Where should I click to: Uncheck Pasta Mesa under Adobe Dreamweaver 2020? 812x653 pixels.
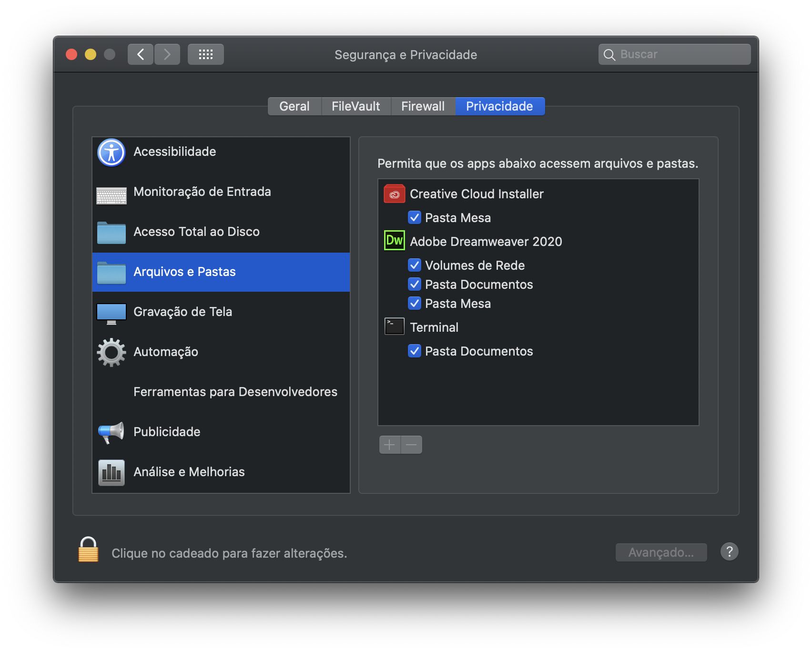415,303
